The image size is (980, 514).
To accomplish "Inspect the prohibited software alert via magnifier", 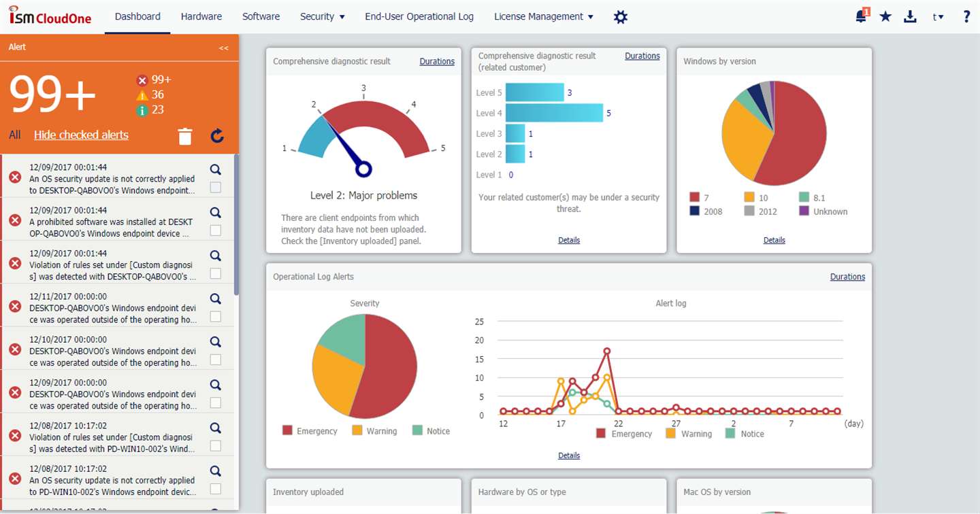I will [216, 213].
